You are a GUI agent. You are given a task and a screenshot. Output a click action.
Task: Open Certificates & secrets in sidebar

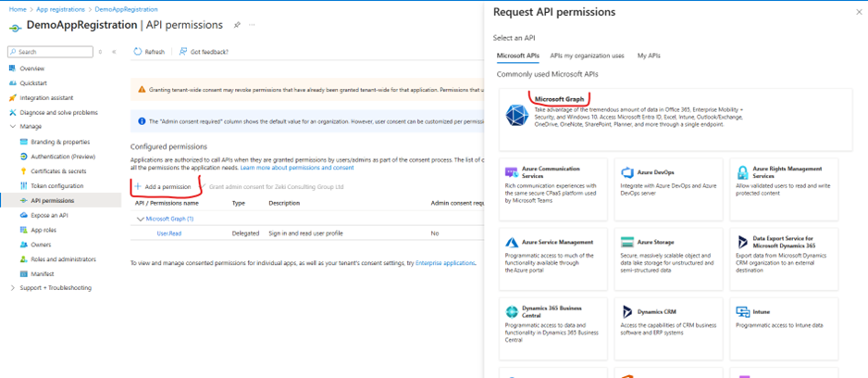58,170
